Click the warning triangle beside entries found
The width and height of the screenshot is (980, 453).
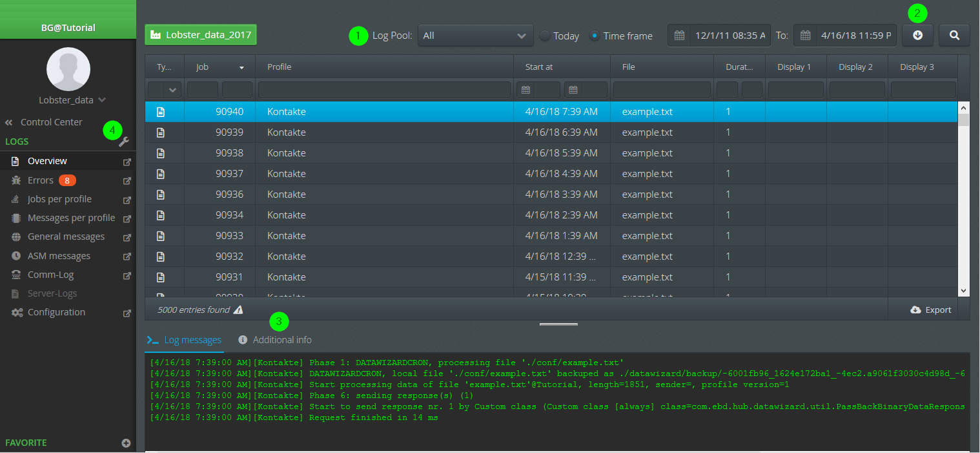click(238, 310)
